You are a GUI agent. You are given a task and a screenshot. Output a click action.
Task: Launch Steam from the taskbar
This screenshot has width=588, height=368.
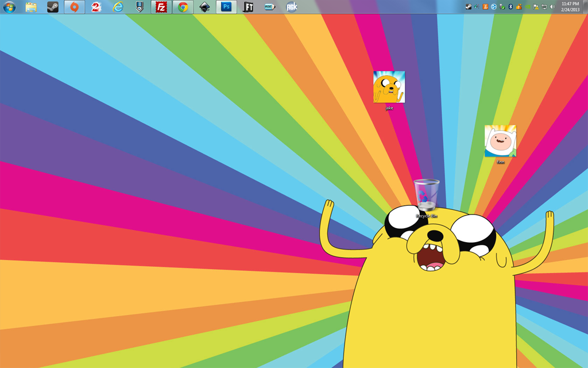[x=53, y=7]
